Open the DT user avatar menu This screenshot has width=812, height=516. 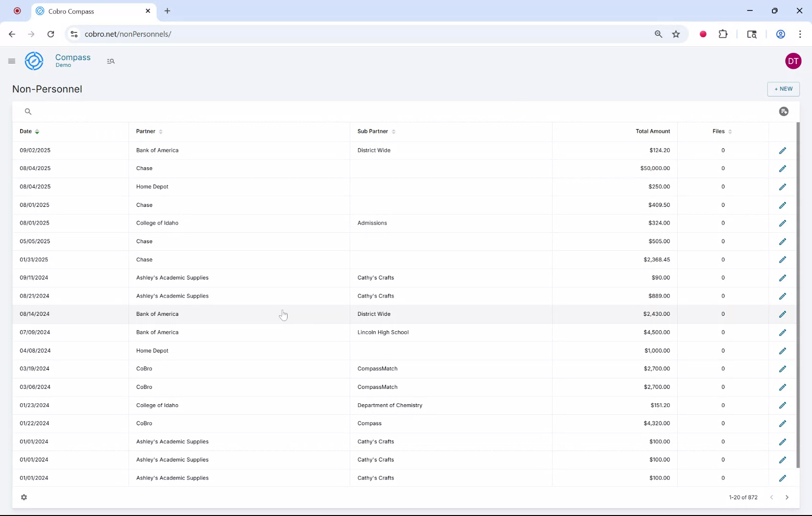pos(793,61)
